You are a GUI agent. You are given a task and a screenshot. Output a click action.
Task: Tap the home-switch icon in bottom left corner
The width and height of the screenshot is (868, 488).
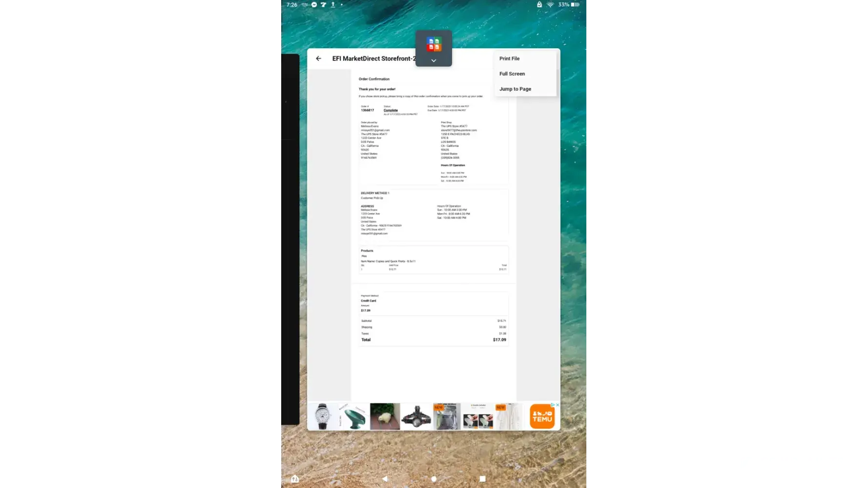point(295,479)
